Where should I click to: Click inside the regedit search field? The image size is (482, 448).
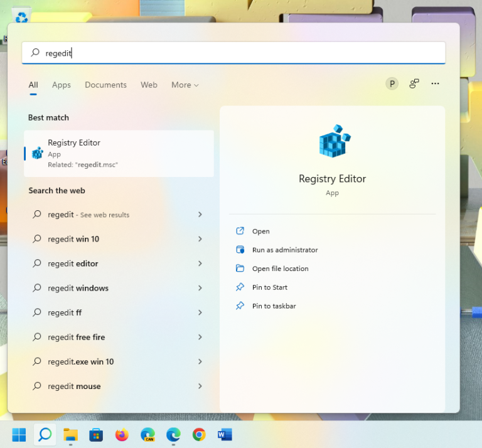233,53
